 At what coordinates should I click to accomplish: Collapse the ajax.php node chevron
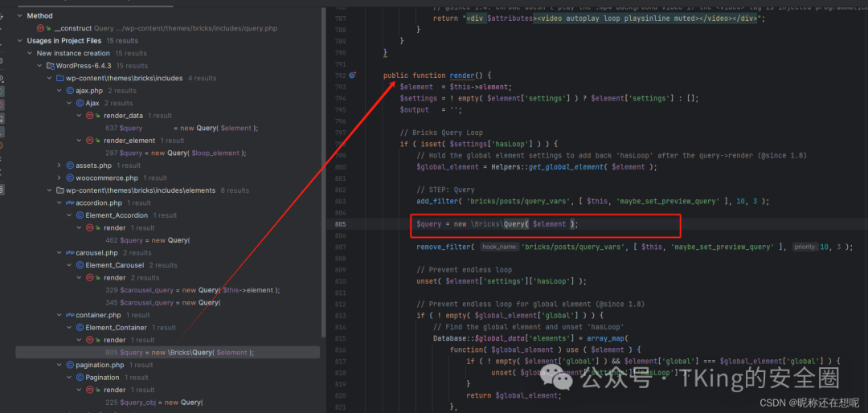coord(59,91)
